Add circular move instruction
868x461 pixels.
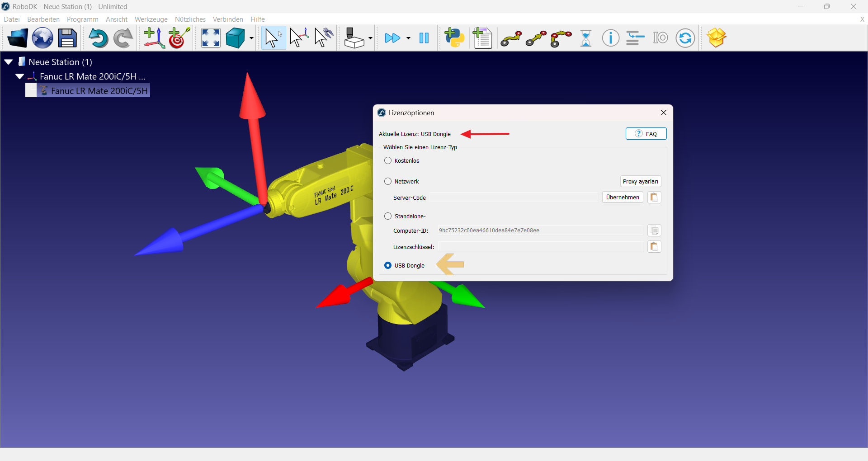click(561, 39)
